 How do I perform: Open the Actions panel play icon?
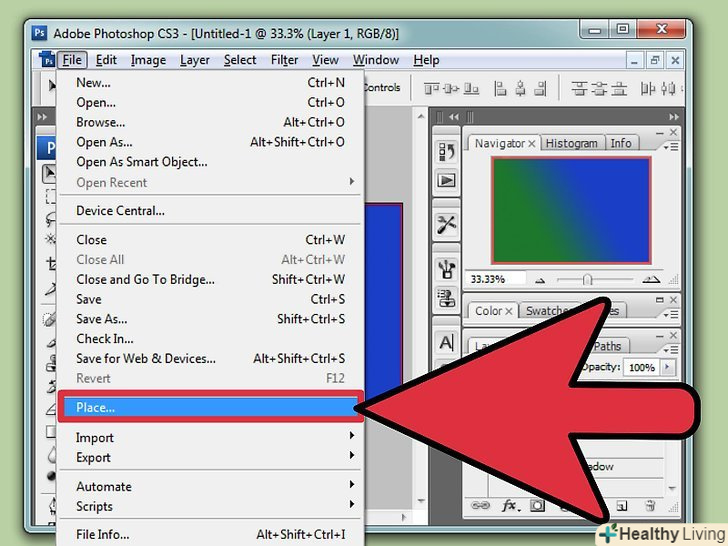(x=446, y=180)
